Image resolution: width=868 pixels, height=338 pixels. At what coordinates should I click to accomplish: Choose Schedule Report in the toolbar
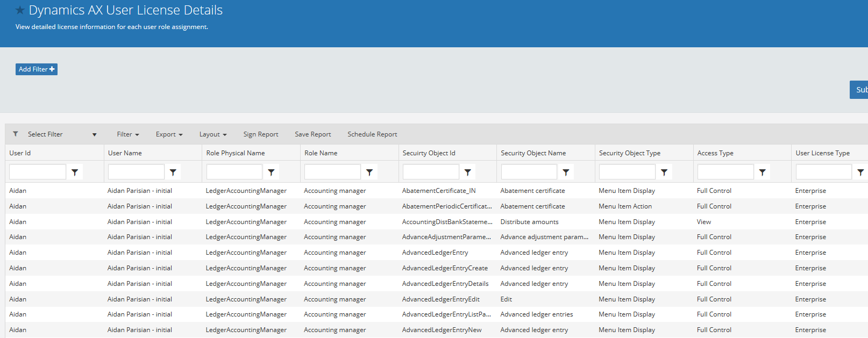point(372,134)
